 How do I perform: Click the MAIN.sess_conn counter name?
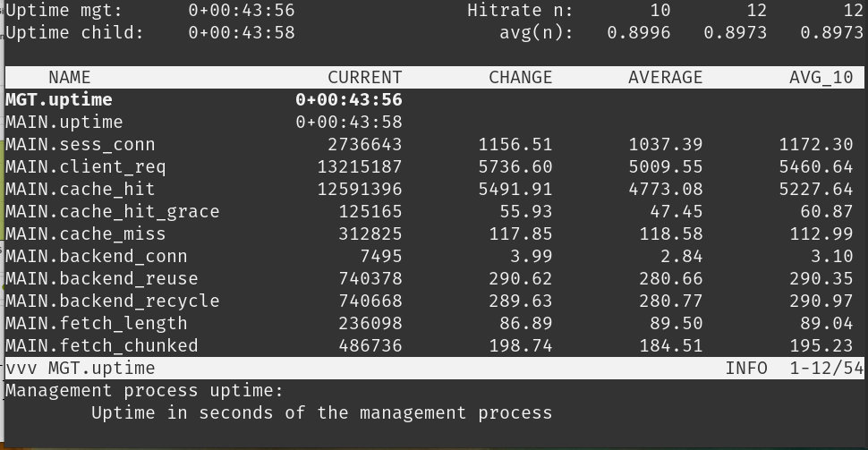point(81,145)
